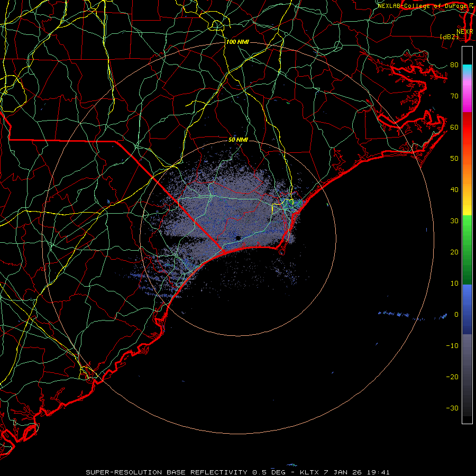This screenshot has height=476, width=476.
Task: Click the -30 tick label on the dBZ scale
Action: tap(452, 408)
